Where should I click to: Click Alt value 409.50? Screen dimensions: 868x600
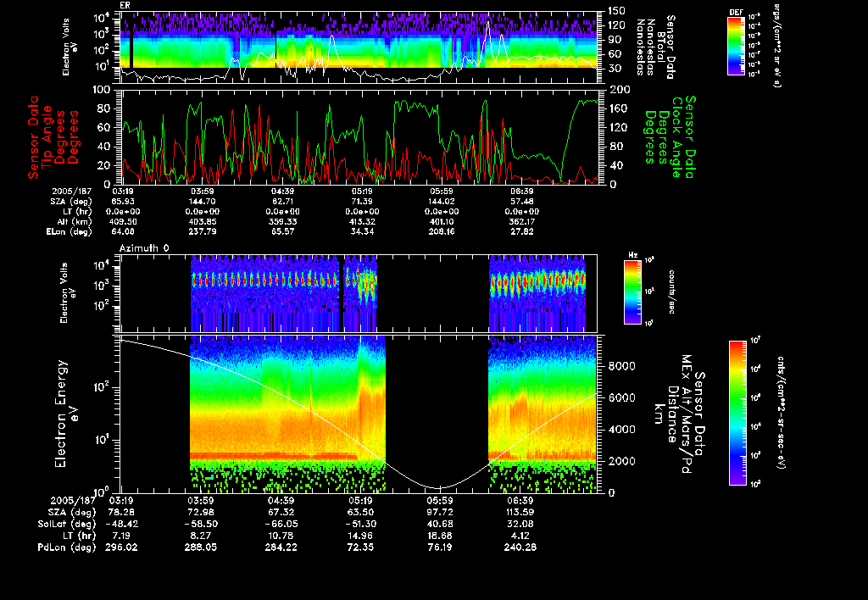tap(124, 221)
